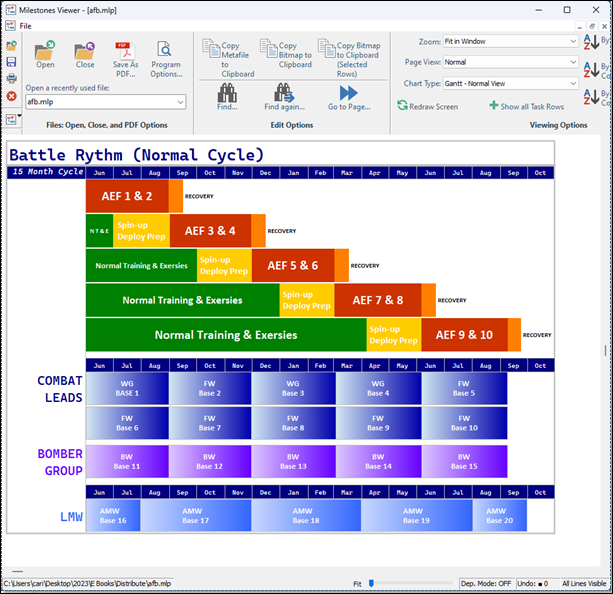Click the save disk icon in sidebar
The height and width of the screenshot is (594, 613).
(11, 62)
